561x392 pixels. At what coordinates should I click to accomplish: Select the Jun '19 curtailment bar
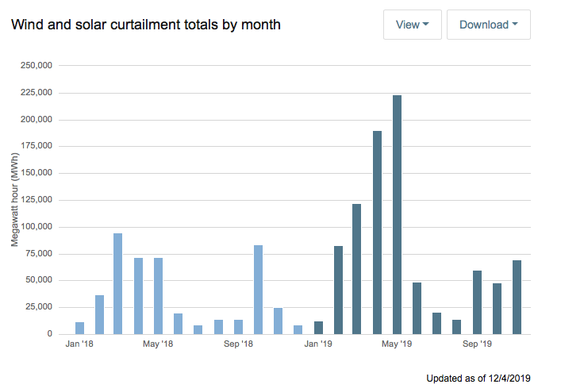[x=417, y=309]
